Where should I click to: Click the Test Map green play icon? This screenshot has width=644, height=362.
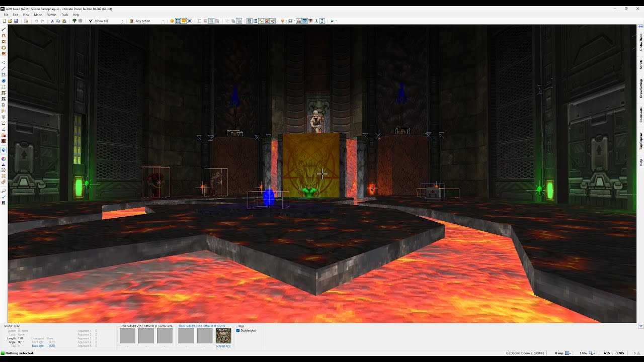[x=332, y=21]
